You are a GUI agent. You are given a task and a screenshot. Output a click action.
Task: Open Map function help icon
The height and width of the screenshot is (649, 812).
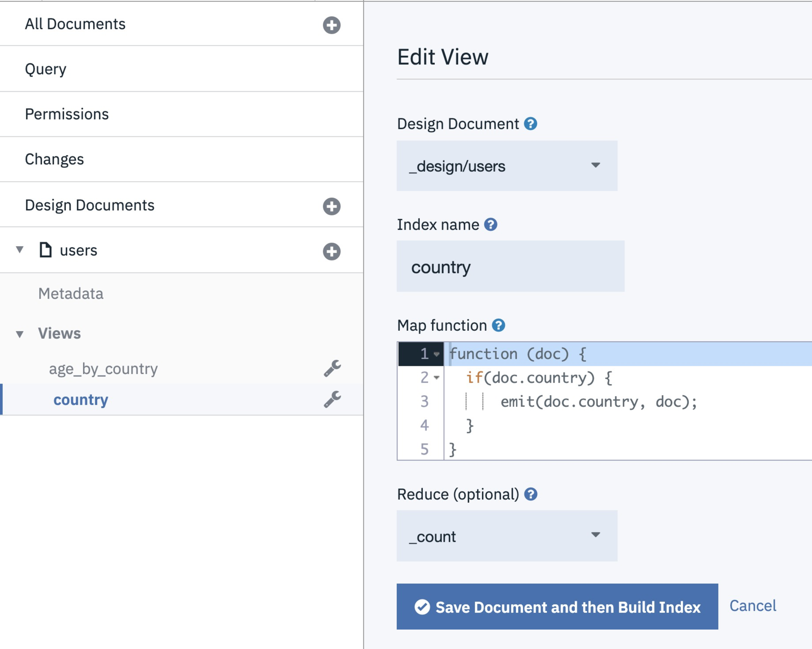tap(499, 325)
